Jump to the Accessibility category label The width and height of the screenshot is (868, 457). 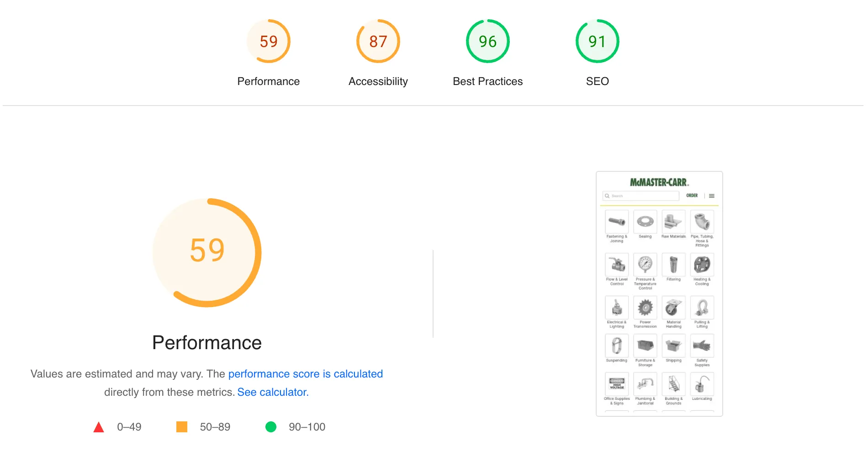(378, 81)
